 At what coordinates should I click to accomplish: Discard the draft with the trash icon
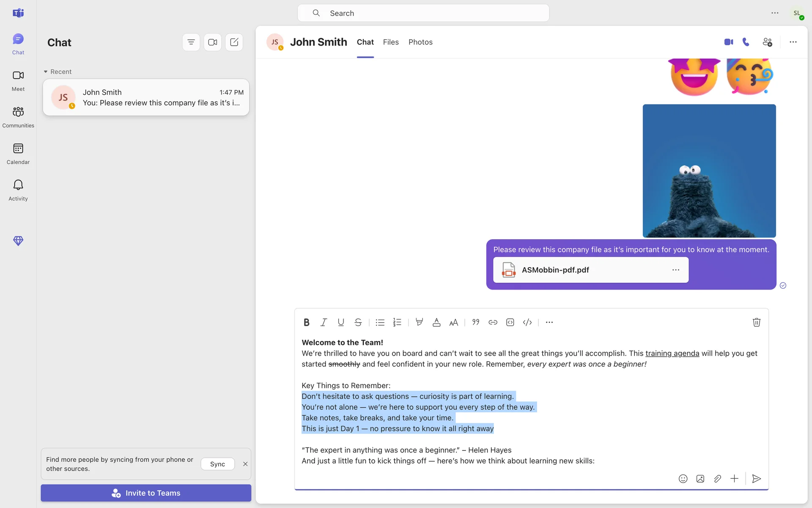(757, 322)
